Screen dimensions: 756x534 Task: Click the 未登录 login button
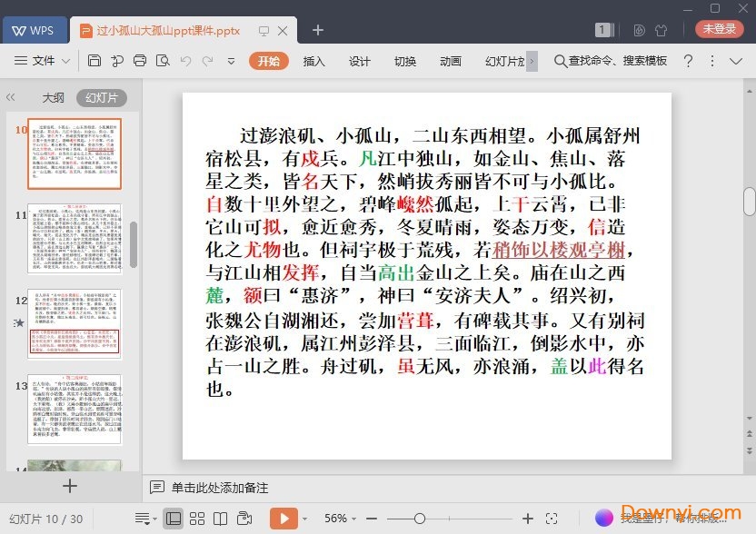pyautogui.click(x=719, y=29)
